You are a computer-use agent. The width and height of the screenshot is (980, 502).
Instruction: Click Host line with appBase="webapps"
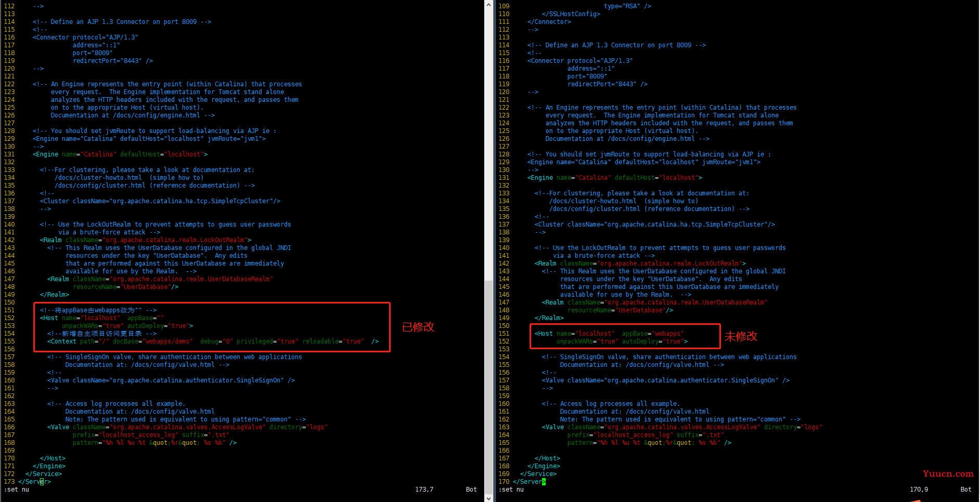(609, 334)
